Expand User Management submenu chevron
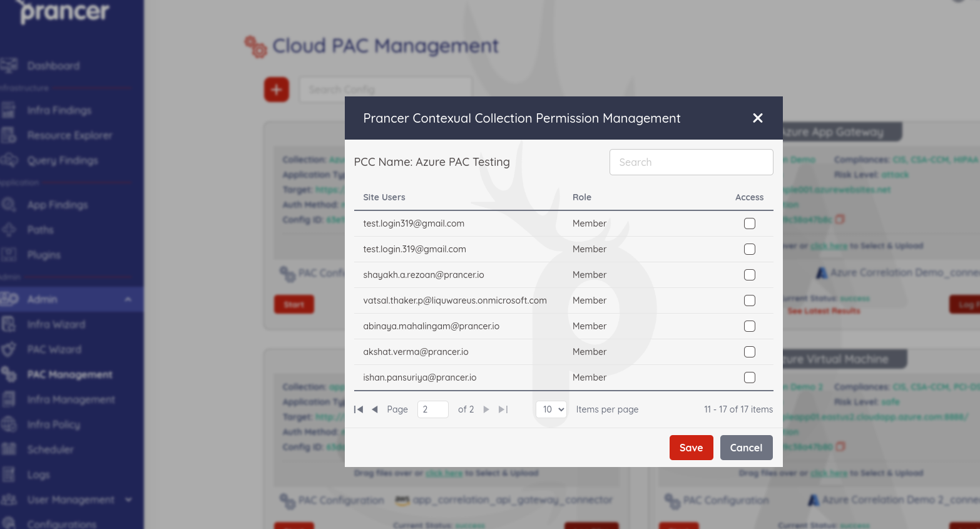The width and height of the screenshot is (980, 529). pos(128,500)
